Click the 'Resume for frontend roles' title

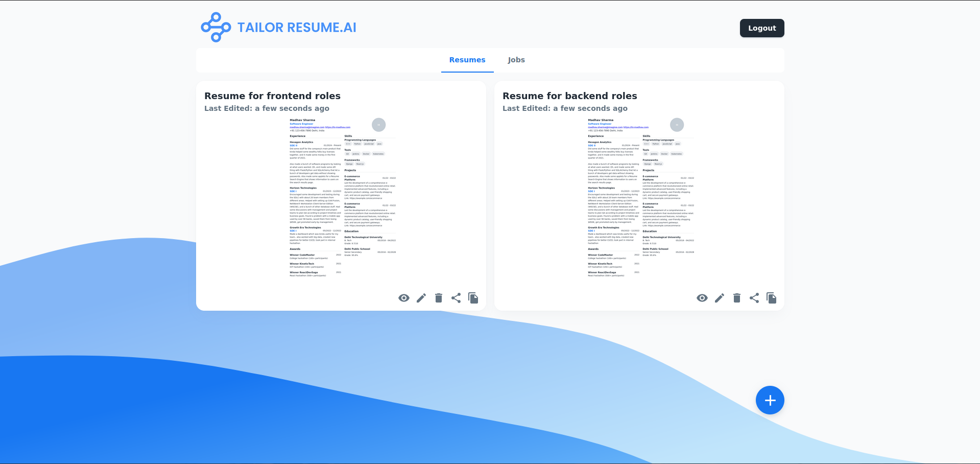tap(272, 96)
